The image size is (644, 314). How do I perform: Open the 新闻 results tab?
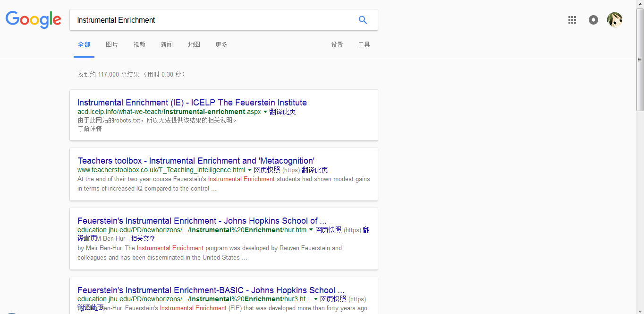coord(167,44)
